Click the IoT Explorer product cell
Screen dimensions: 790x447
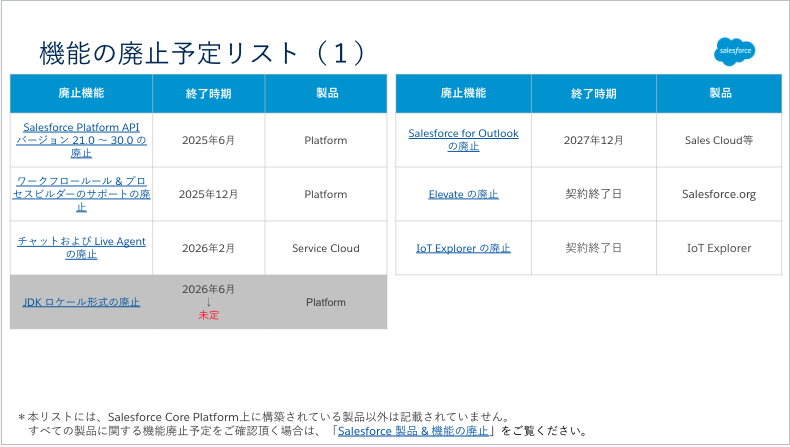pos(718,248)
